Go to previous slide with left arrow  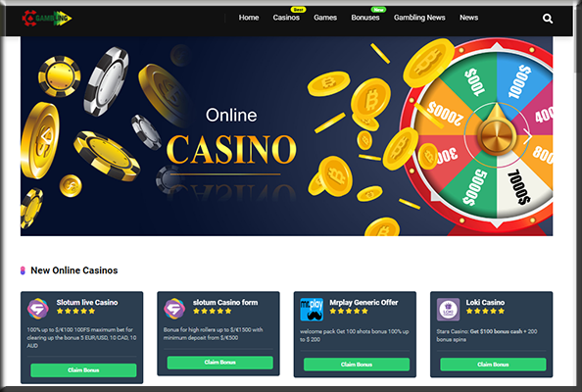(46, 136)
